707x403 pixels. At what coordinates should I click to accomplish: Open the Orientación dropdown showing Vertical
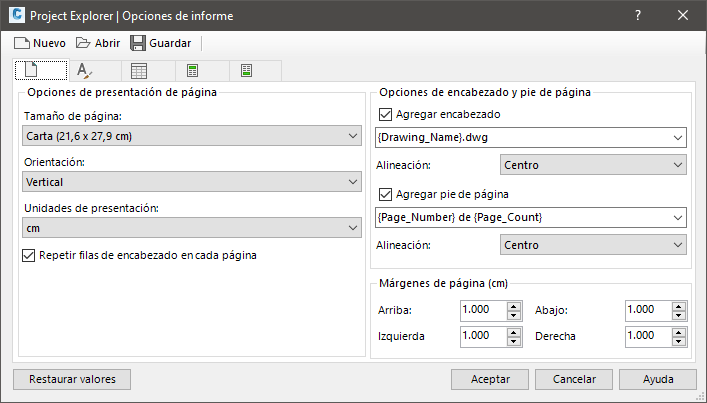click(x=192, y=183)
